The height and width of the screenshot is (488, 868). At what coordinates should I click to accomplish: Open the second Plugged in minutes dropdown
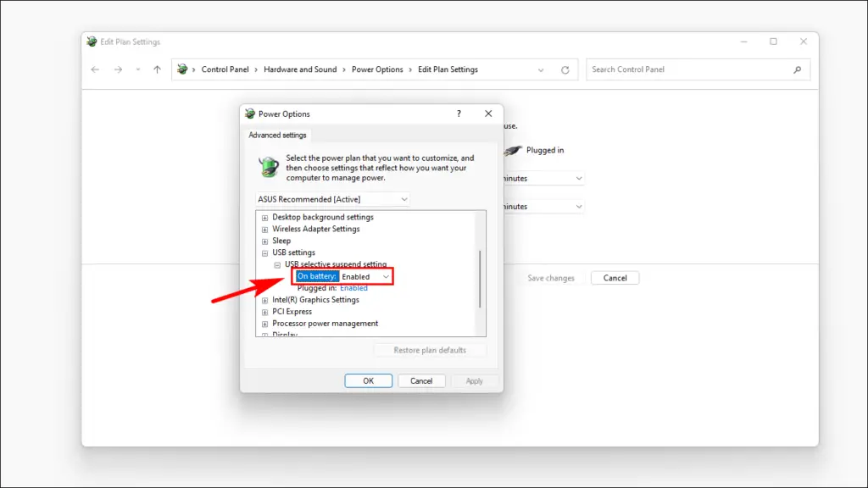click(x=542, y=207)
